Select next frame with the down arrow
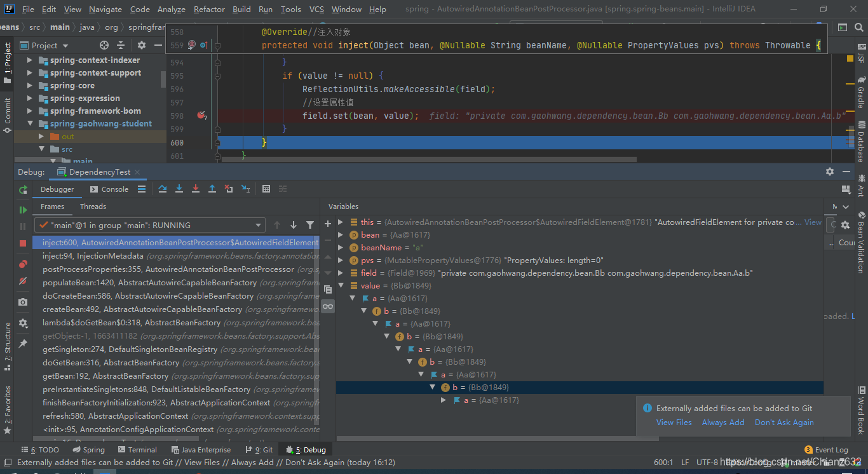868x474 pixels. coord(294,225)
